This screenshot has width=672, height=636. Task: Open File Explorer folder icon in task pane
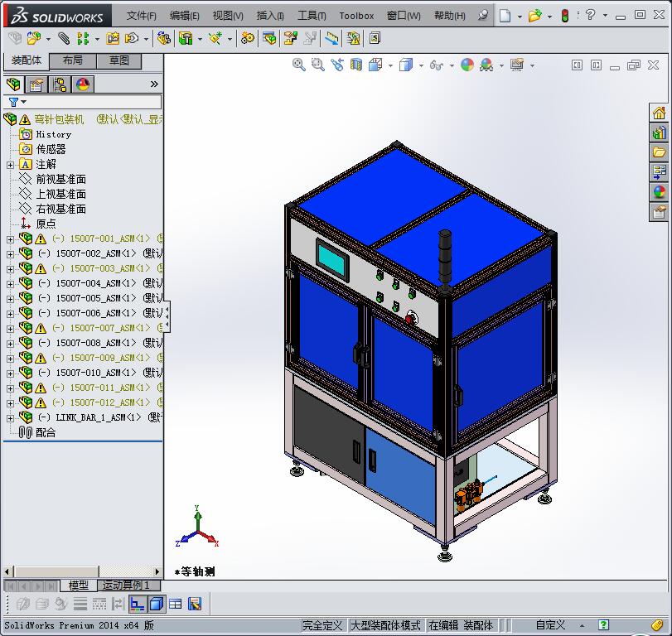(x=659, y=152)
